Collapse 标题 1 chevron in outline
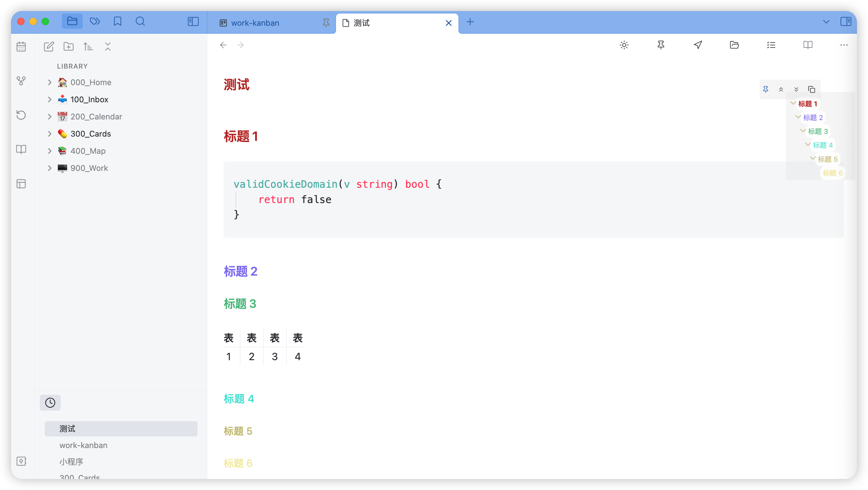This screenshot has height=490, width=868. click(793, 103)
